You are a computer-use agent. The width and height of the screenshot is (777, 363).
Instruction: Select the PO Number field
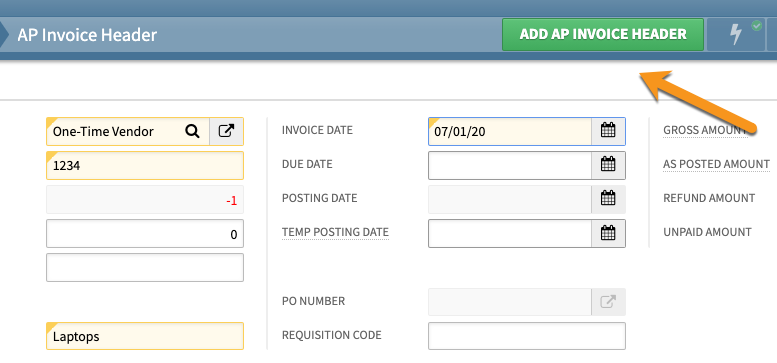click(x=510, y=302)
